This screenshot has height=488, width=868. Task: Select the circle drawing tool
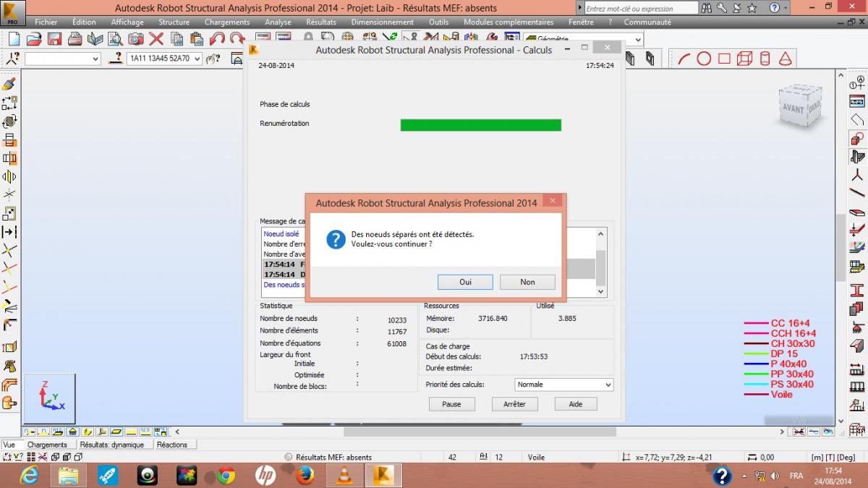(704, 59)
